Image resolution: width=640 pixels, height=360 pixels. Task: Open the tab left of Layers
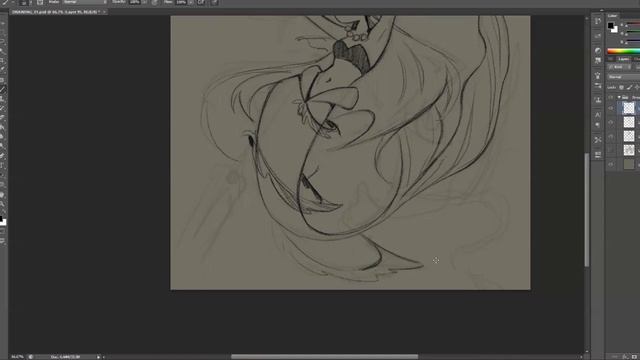click(611, 59)
